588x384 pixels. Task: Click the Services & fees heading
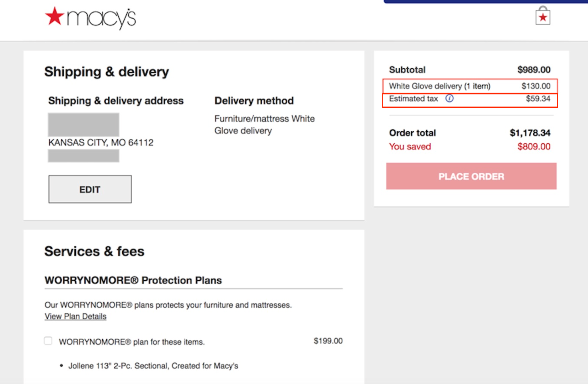(94, 251)
